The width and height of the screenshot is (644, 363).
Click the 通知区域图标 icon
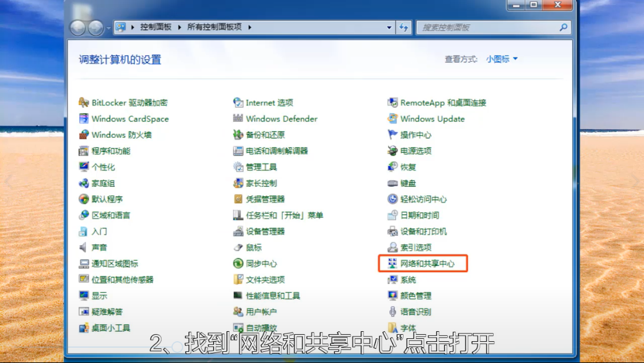point(84,263)
